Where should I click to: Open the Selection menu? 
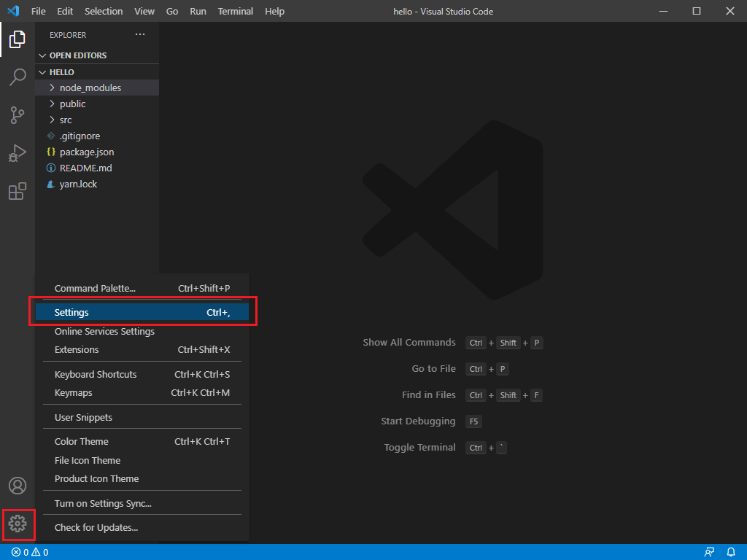click(x=104, y=11)
